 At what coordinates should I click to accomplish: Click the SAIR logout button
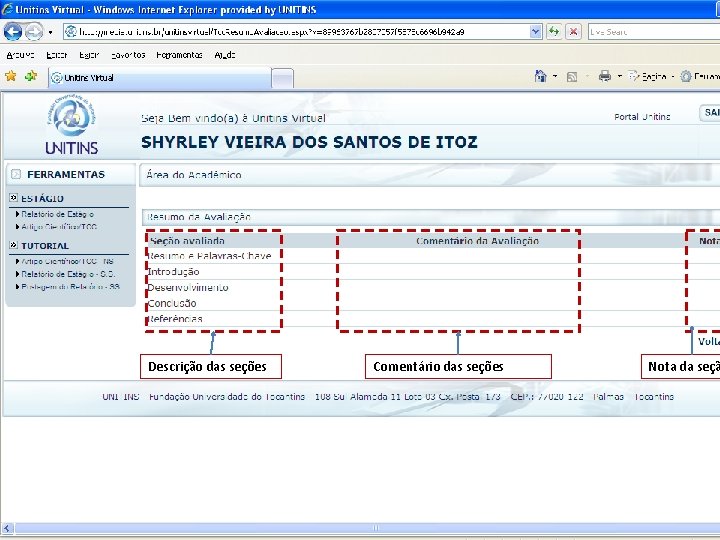point(710,113)
